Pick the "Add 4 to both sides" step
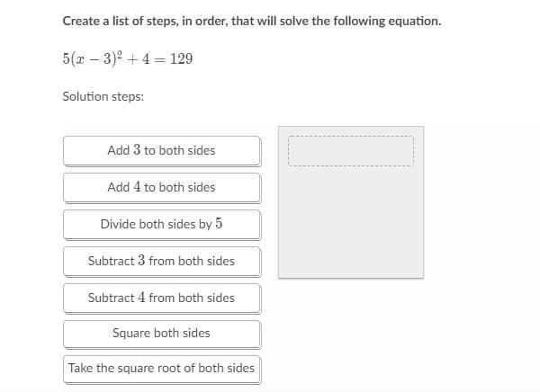The image size is (540, 392). click(x=162, y=188)
